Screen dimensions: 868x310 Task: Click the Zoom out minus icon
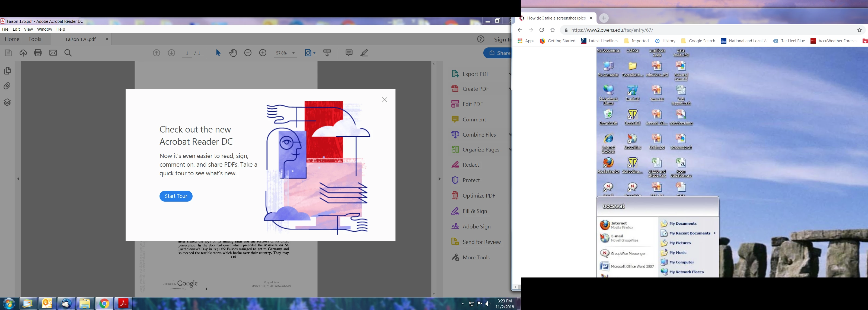[248, 53]
